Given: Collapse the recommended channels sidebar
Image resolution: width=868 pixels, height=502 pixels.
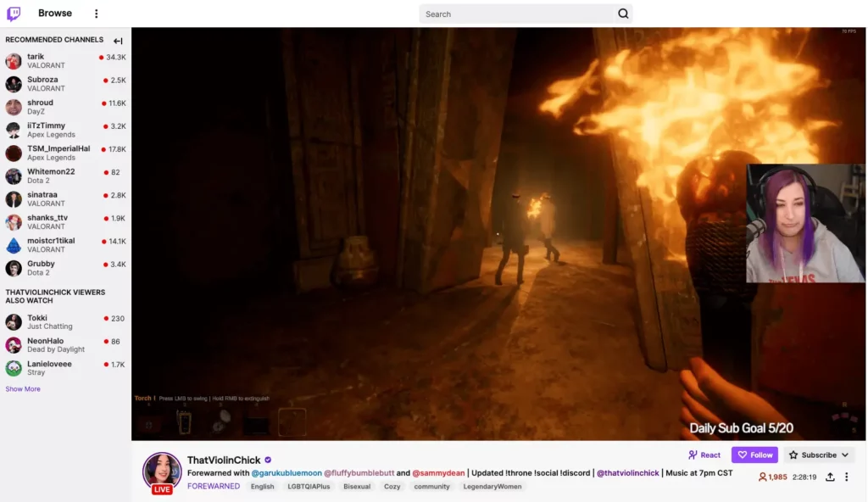Looking at the screenshot, I should pos(118,41).
